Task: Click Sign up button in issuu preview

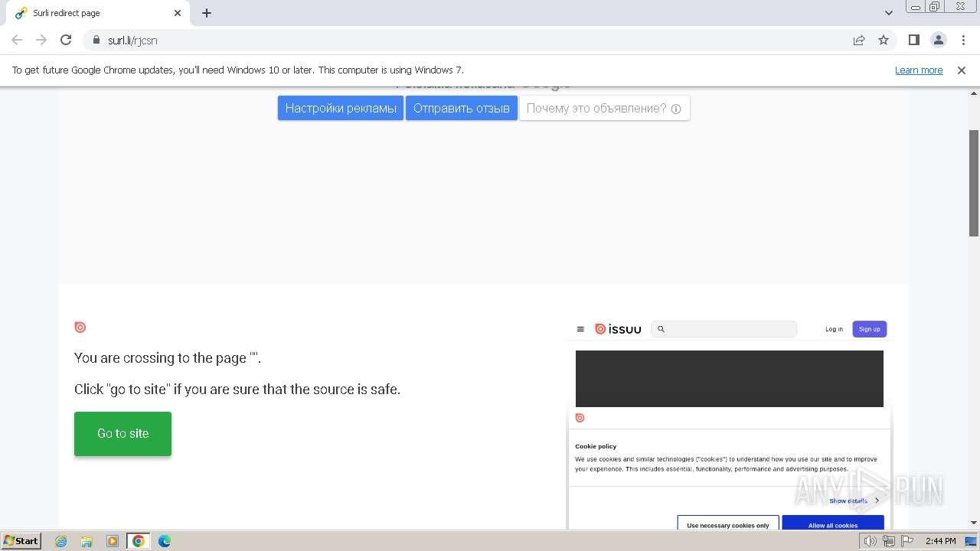Action: (x=869, y=329)
